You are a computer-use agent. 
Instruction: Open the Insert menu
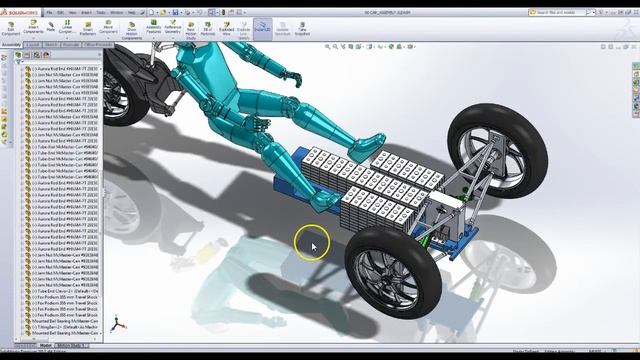pyautogui.click(x=86, y=13)
